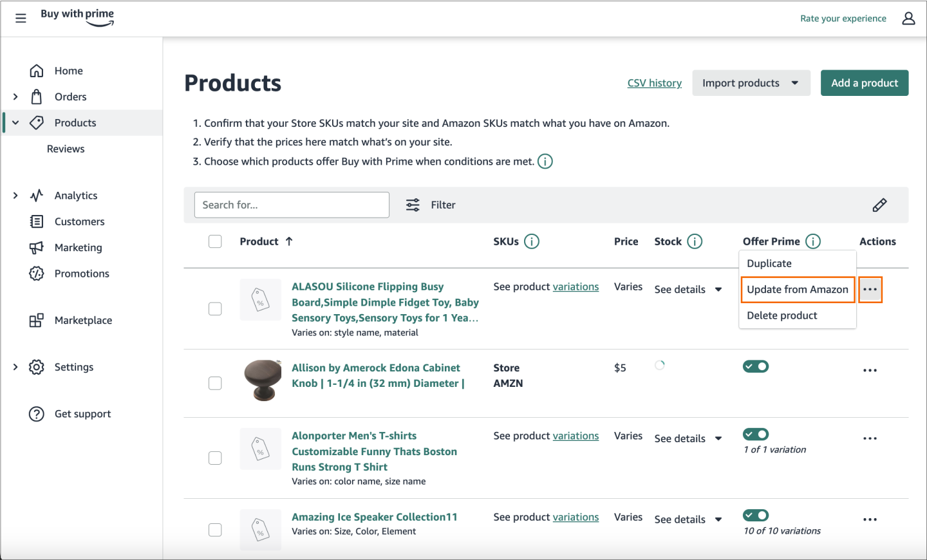Choose Delete product from the context menu
The image size is (927, 560).
coord(781,315)
